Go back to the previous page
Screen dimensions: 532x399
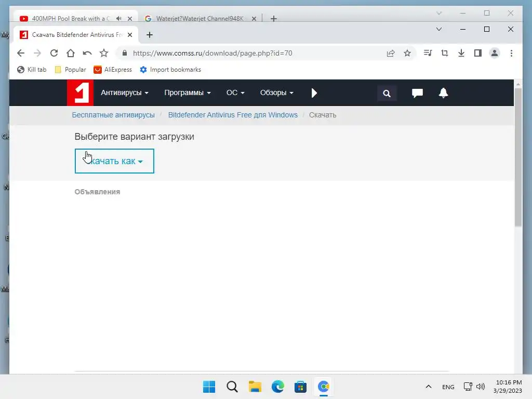click(x=21, y=53)
